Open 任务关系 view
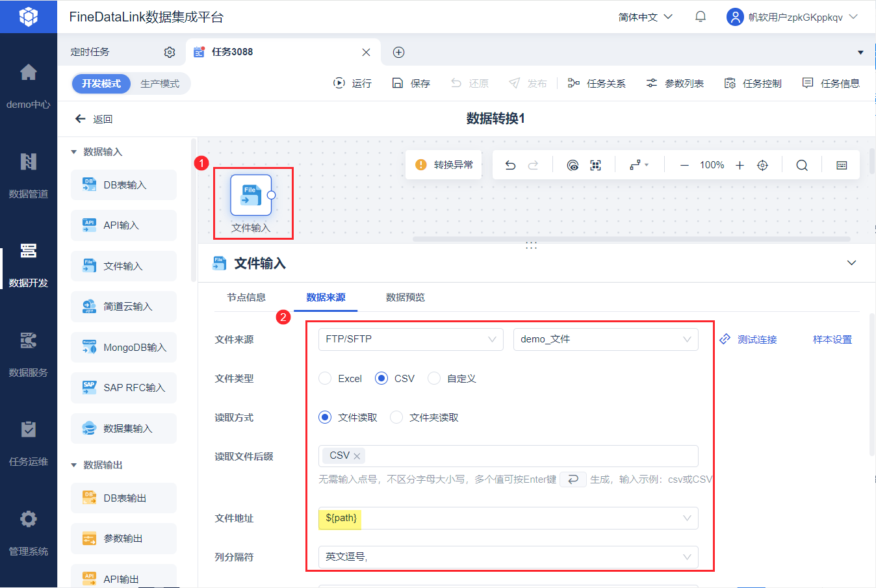The height and width of the screenshot is (588, 876). pos(597,83)
